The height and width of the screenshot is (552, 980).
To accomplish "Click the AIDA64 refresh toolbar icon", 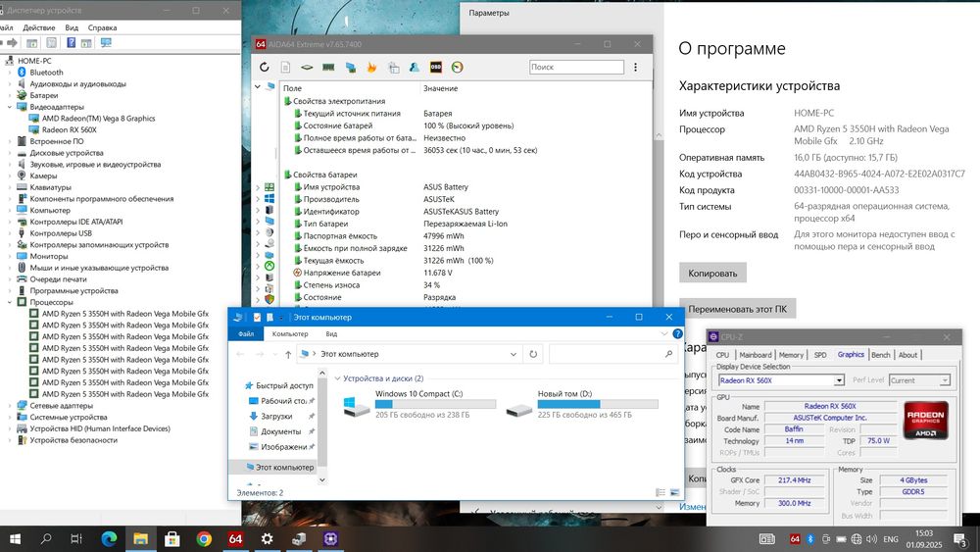I will tap(265, 67).
